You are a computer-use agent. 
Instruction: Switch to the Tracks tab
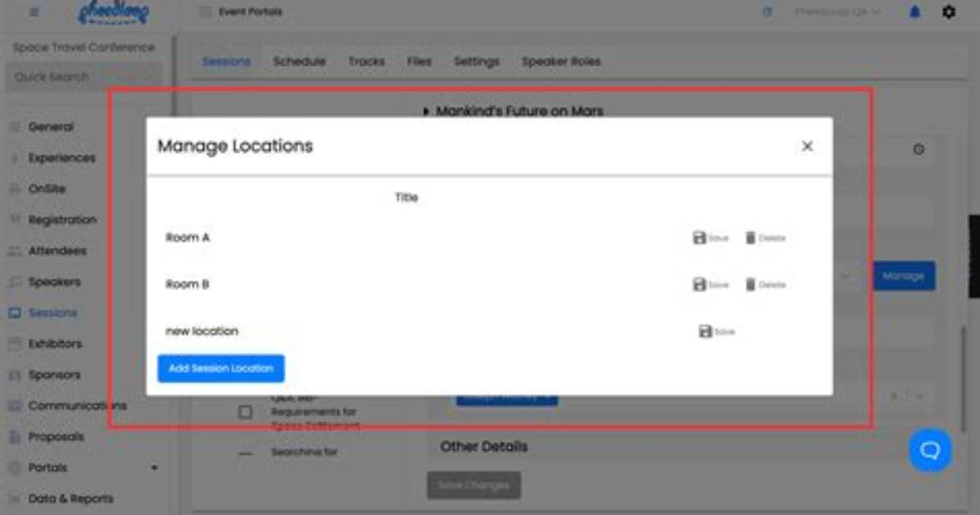coord(366,62)
